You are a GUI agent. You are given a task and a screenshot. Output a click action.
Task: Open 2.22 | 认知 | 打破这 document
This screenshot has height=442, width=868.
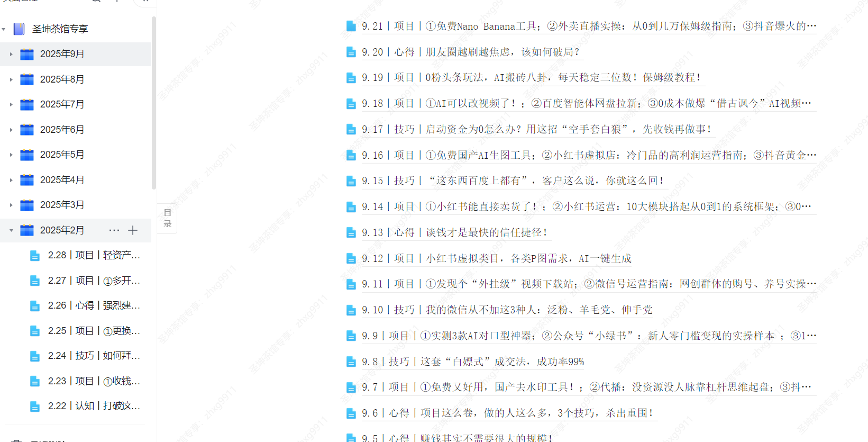click(x=94, y=406)
